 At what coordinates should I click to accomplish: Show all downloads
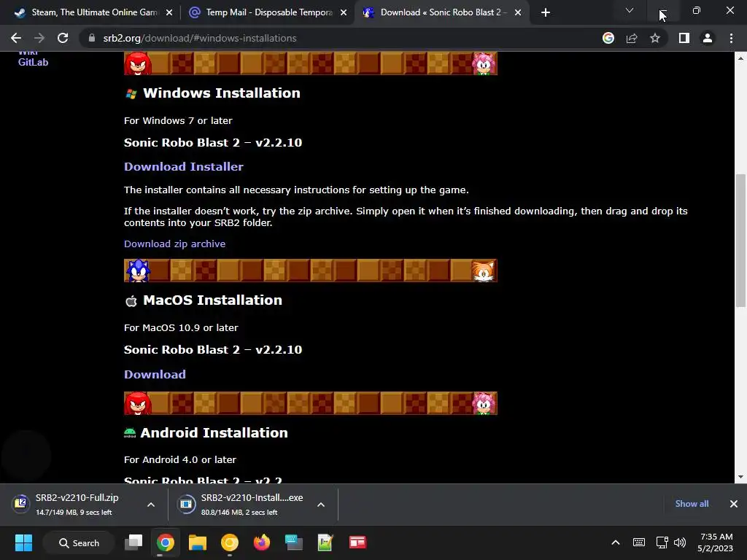tap(692, 504)
